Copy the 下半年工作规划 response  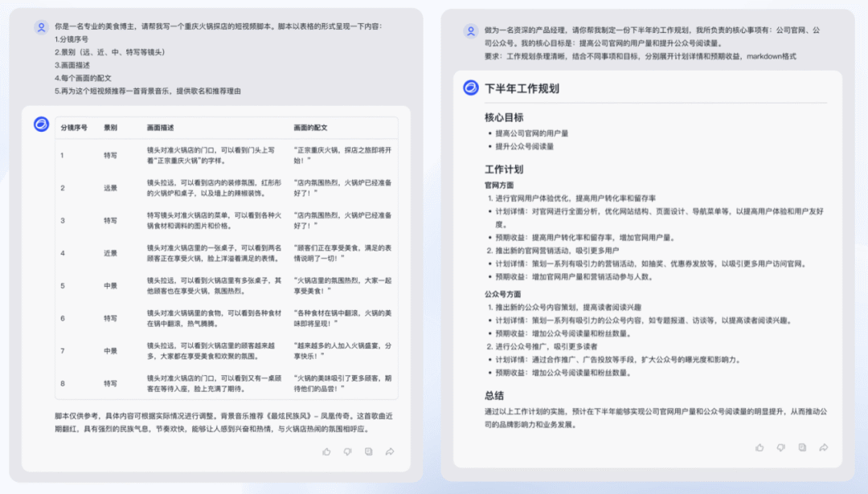801,447
